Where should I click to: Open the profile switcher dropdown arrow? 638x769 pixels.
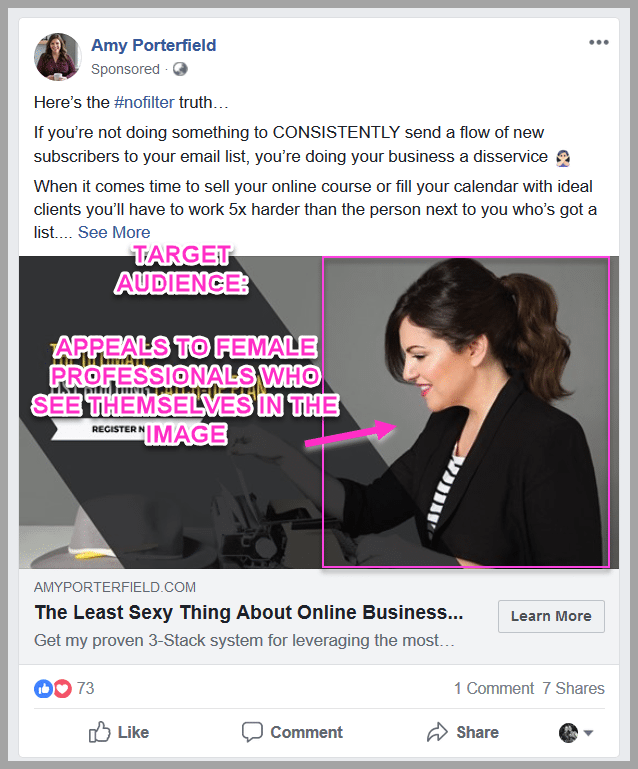588,733
